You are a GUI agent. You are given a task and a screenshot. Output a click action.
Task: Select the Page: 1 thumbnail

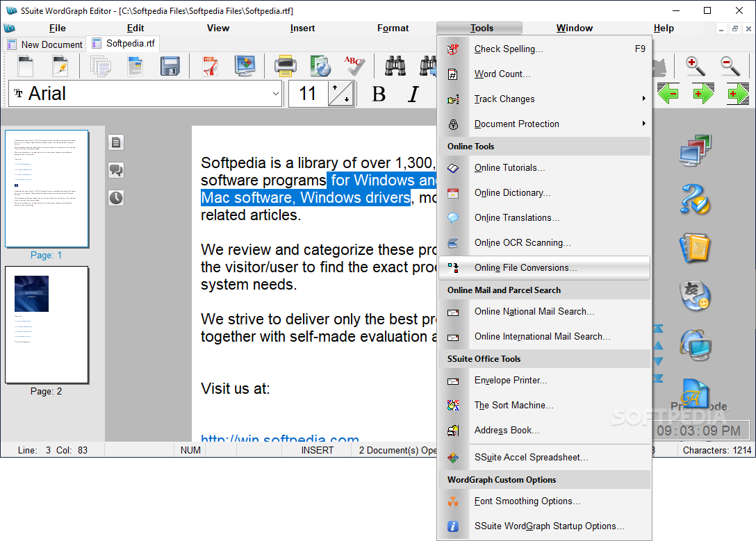coord(47,189)
